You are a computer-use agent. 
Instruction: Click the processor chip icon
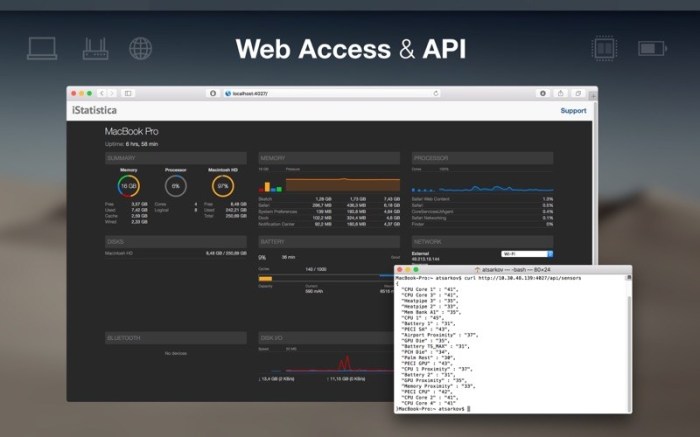[604, 48]
